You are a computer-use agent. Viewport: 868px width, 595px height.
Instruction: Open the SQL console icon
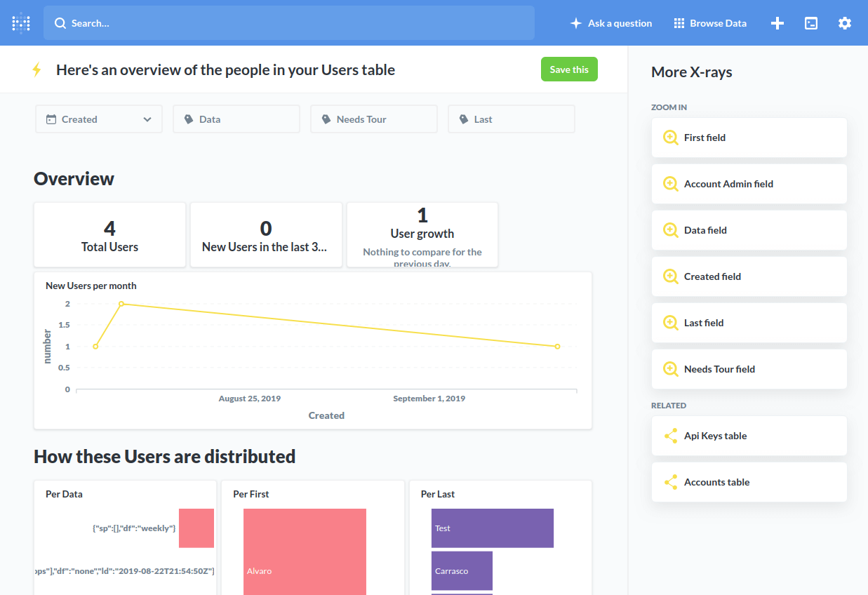coord(810,23)
